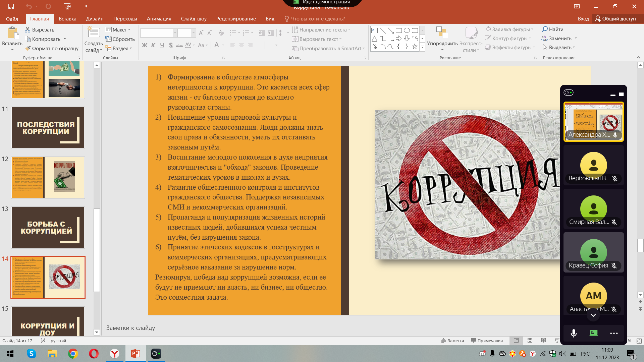Click Reading view icon in status bar
This screenshot has height=362, width=644.
(543, 341)
